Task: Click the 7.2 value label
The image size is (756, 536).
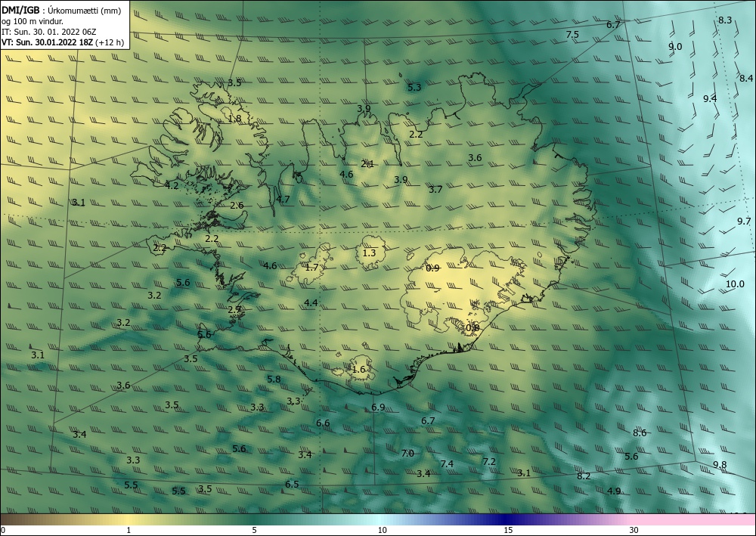Action: coord(489,461)
